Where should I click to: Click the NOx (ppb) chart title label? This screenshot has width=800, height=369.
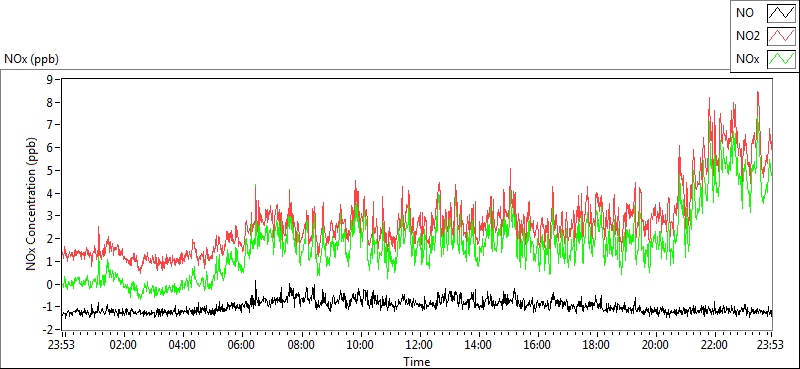[x=32, y=59]
